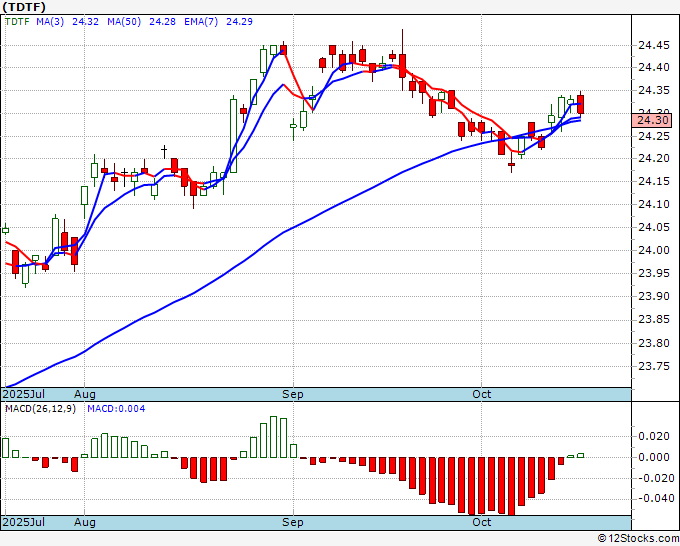The width and height of the screenshot is (680, 546).
Task: Click the MACD:0.004 value readout
Action: click(x=116, y=409)
